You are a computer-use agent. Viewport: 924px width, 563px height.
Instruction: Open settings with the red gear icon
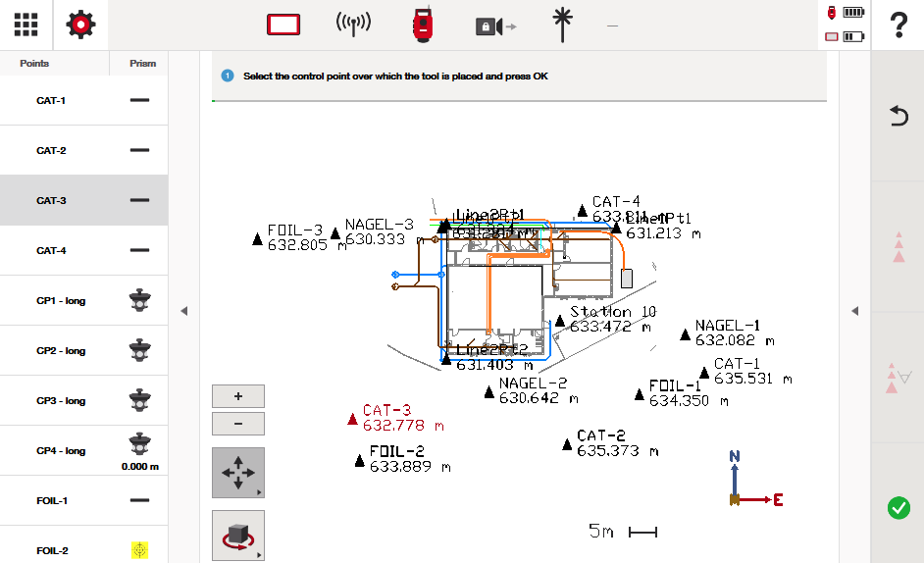(80, 25)
